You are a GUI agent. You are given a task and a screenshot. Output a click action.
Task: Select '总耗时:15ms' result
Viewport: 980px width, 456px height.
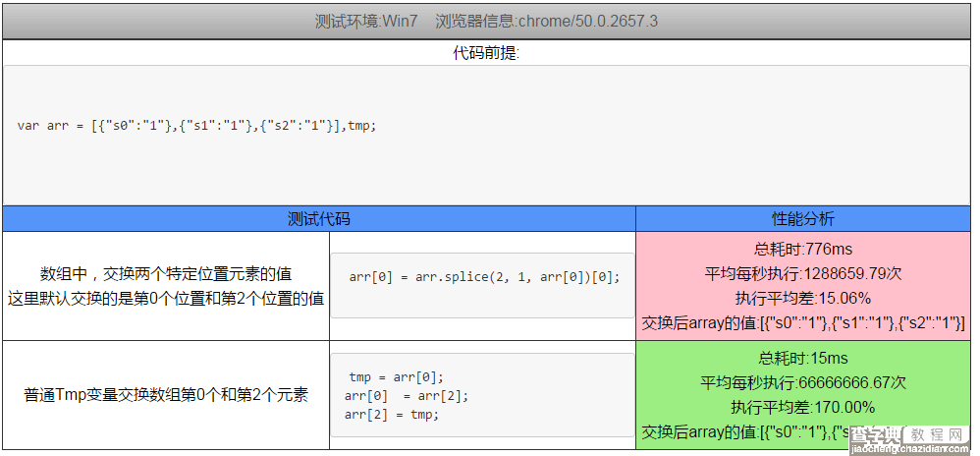click(803, 358)
